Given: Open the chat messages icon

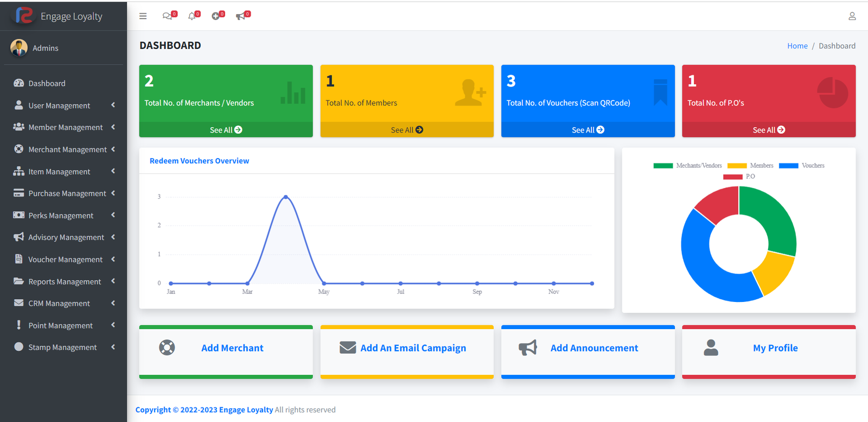Looking at the screenshot, I should click(x=167, y=16).
